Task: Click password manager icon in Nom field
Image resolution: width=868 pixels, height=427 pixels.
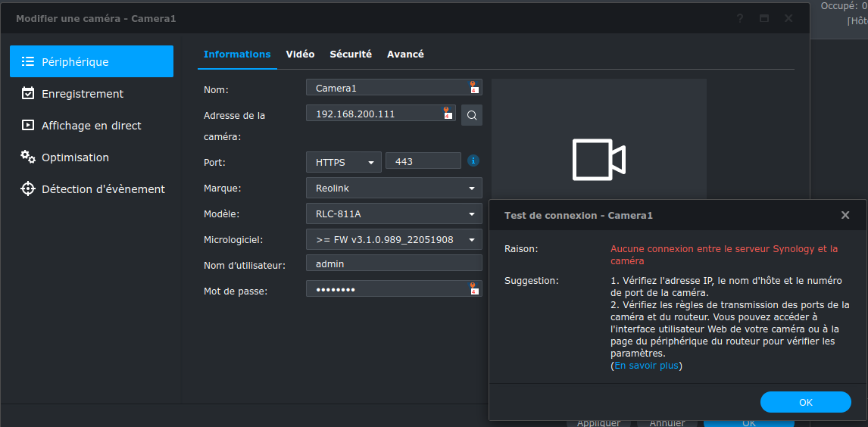Action: click(474, 88)
